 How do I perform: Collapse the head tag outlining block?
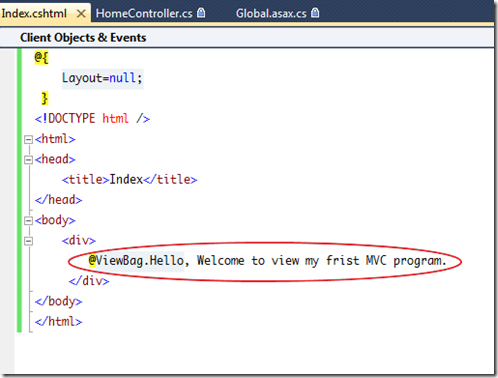pos(29,160)
